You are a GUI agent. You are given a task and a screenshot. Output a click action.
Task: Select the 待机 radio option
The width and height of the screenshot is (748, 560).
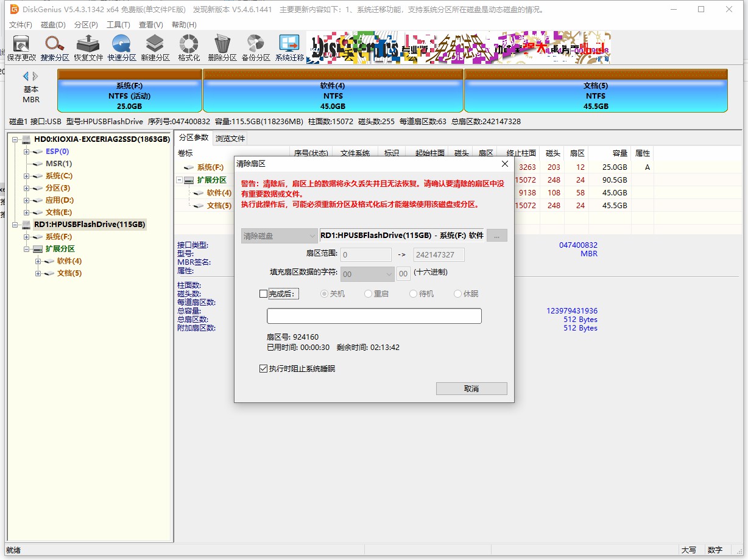click(422, 293)
